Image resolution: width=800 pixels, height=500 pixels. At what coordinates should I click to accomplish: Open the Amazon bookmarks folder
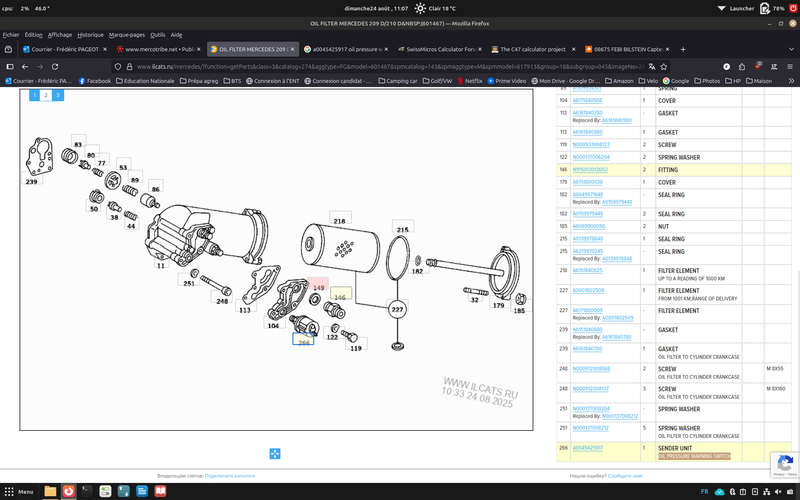pyautogui.click(x=619, y=81)
